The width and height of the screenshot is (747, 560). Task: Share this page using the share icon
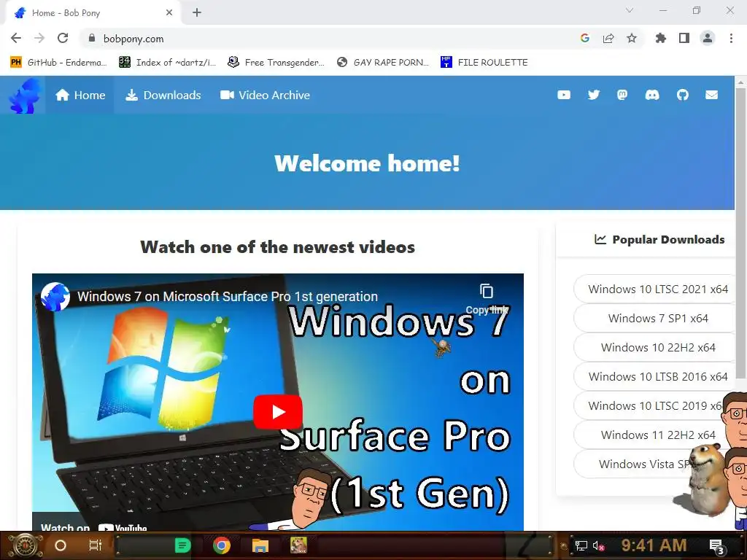(608, 38)
